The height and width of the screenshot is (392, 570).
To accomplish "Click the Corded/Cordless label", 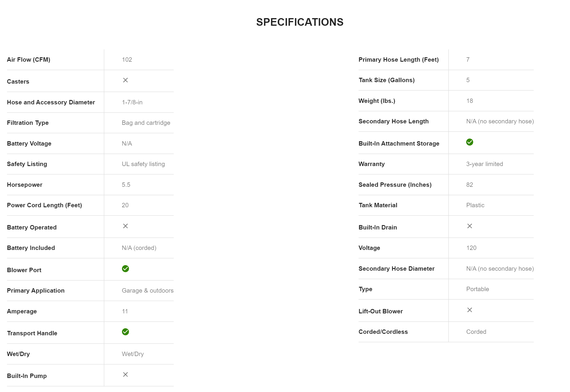I will click(x=383, y=332).
